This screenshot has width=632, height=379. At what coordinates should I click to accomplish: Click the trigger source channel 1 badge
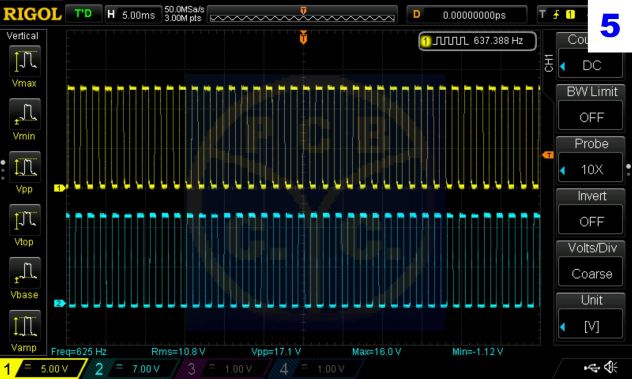[570, 15]
